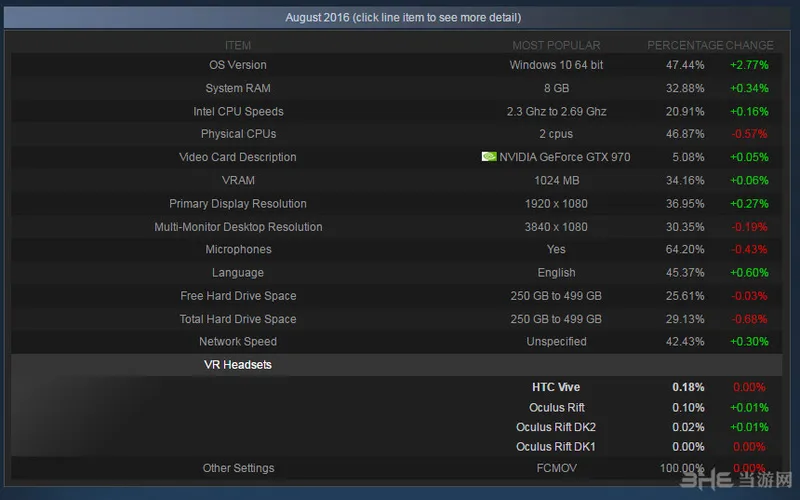Click the +0.34% change value

pos(749,88)
